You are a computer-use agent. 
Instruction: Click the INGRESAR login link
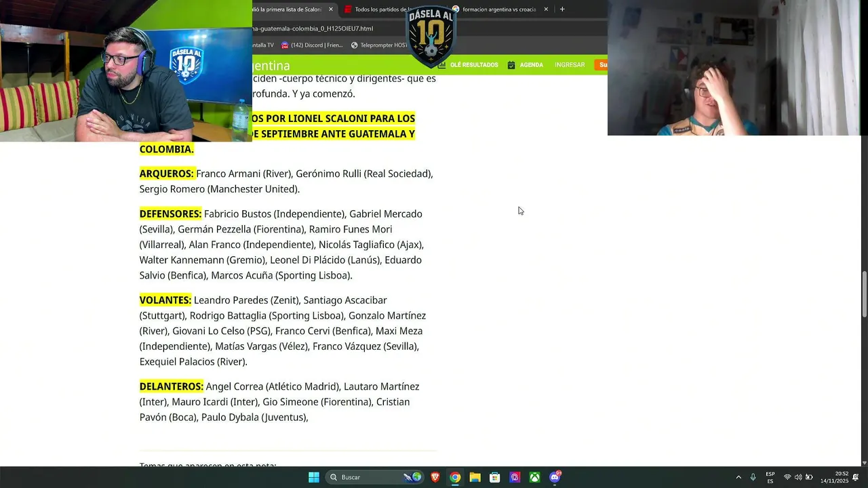click(x=570, y=65)
